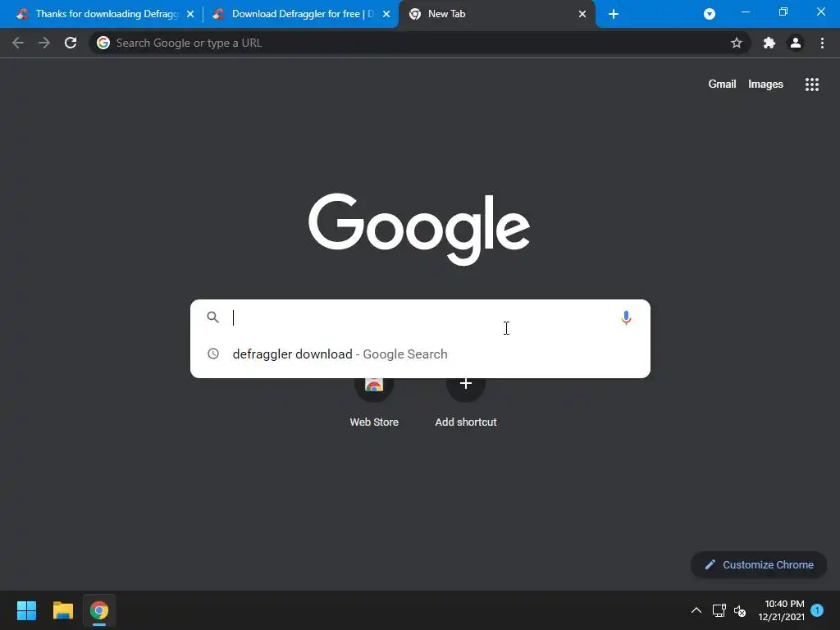840x630 pixels.
Task: Open a new tab with the plus button
Action: 614,14
